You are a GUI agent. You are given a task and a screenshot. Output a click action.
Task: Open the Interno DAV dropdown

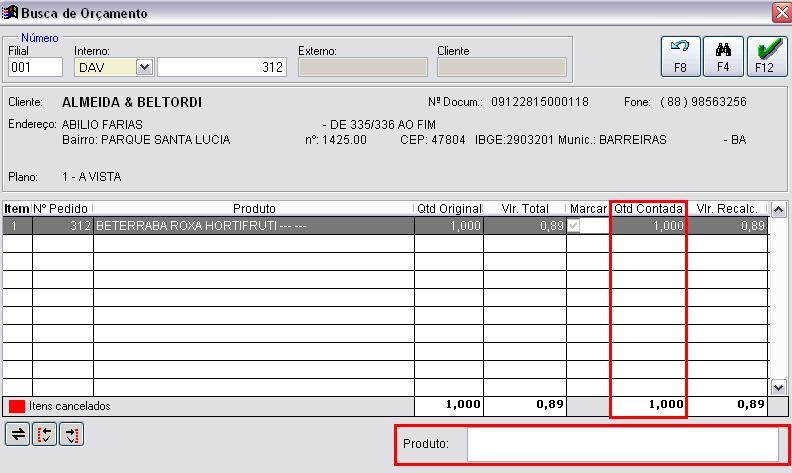coord(143,67)
